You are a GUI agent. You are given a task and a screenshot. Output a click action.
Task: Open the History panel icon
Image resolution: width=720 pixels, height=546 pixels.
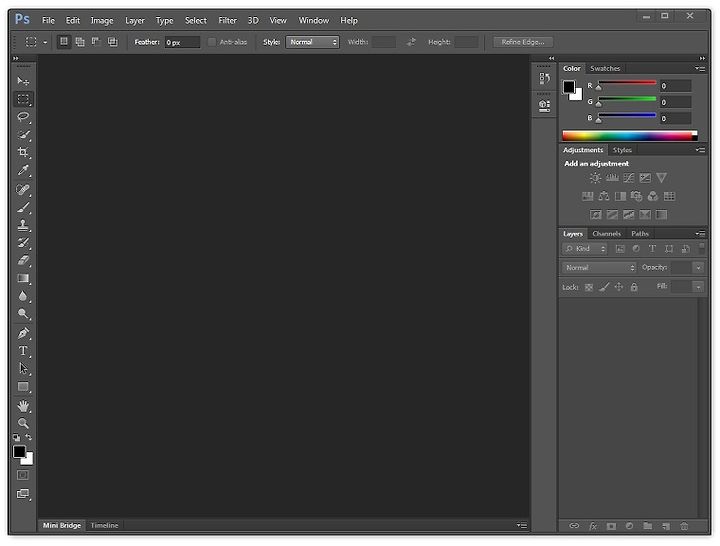click(544, 79)
